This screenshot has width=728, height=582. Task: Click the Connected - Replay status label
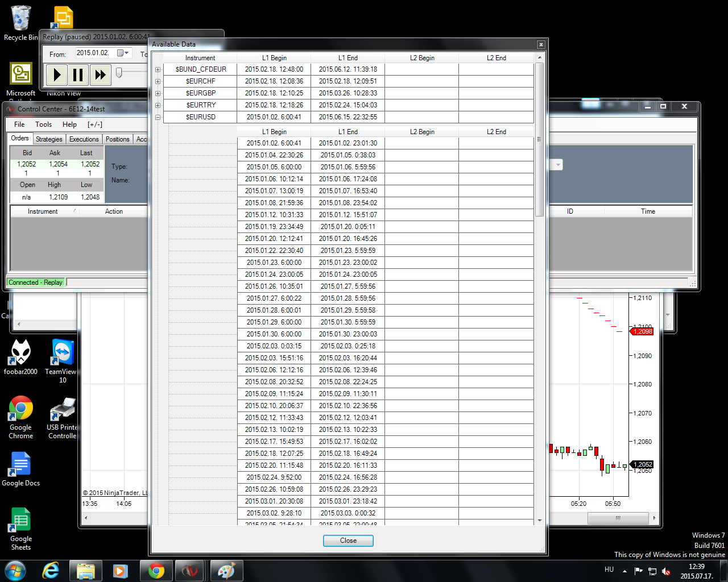tap(35, 282)
